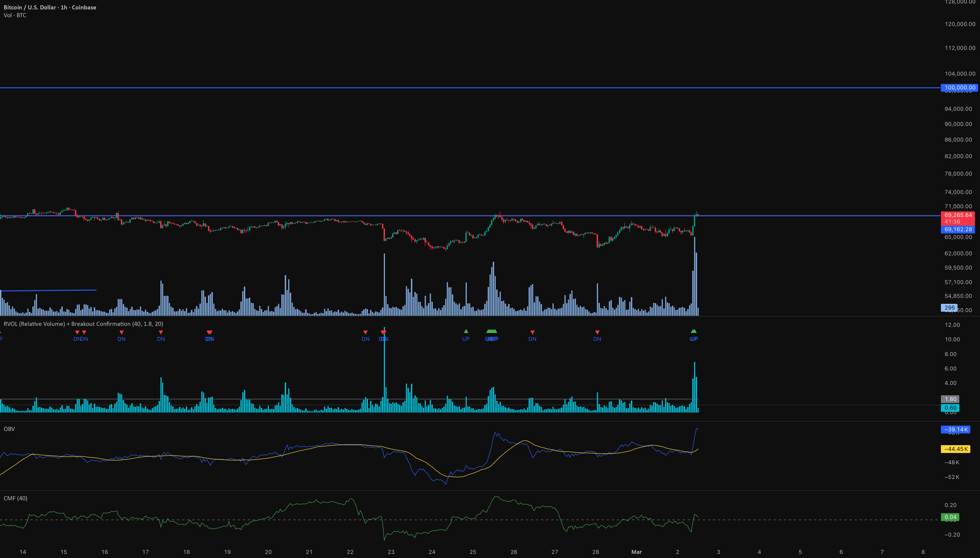Click the DN signal marker on the 28th
This screenshot has width=980, height=558.
597,336
